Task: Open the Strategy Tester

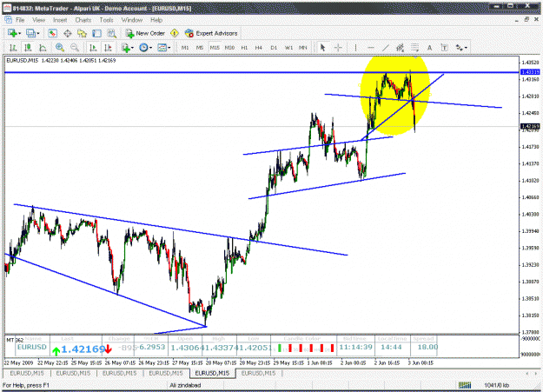Action: pyautogui.click(x=111, y=33)
